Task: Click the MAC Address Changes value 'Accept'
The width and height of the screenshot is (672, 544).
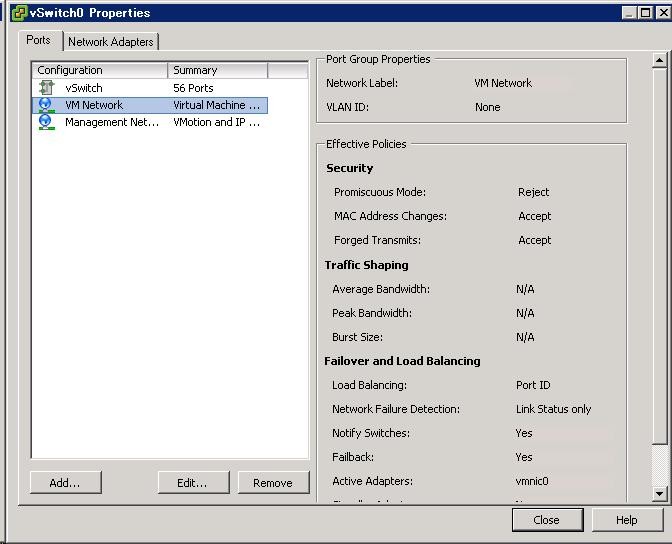Action: tap(535, 216)
